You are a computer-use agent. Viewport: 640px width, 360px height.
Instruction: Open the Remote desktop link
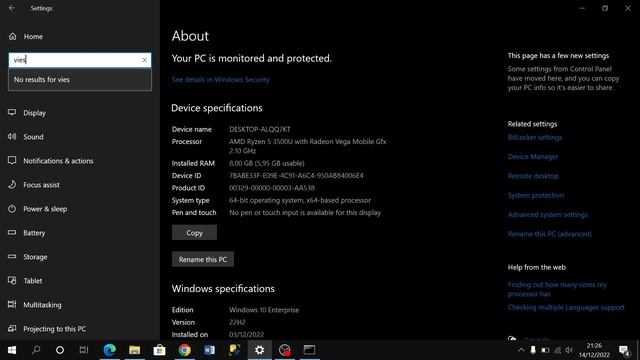tap(533, 176)
